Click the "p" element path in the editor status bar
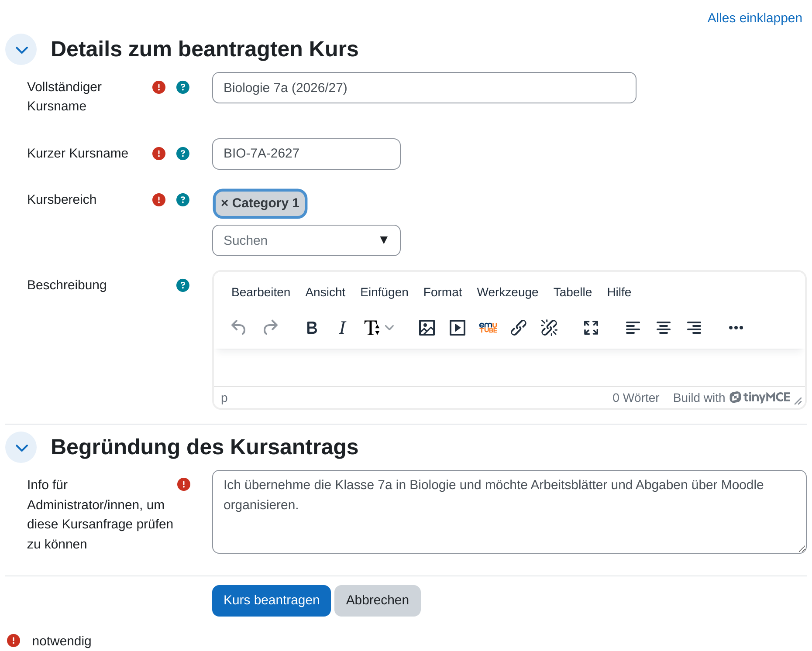 [x=224, y=398]
